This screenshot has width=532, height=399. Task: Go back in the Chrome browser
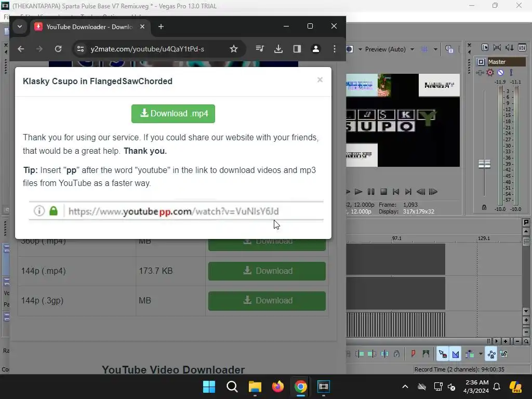click(21, 49)
